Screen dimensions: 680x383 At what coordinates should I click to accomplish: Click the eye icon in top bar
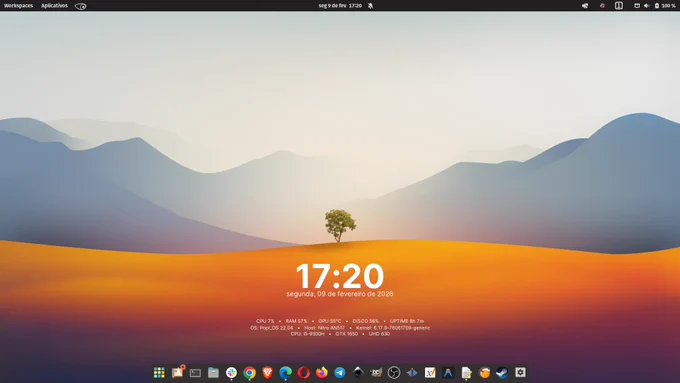[x=81, y=6]
